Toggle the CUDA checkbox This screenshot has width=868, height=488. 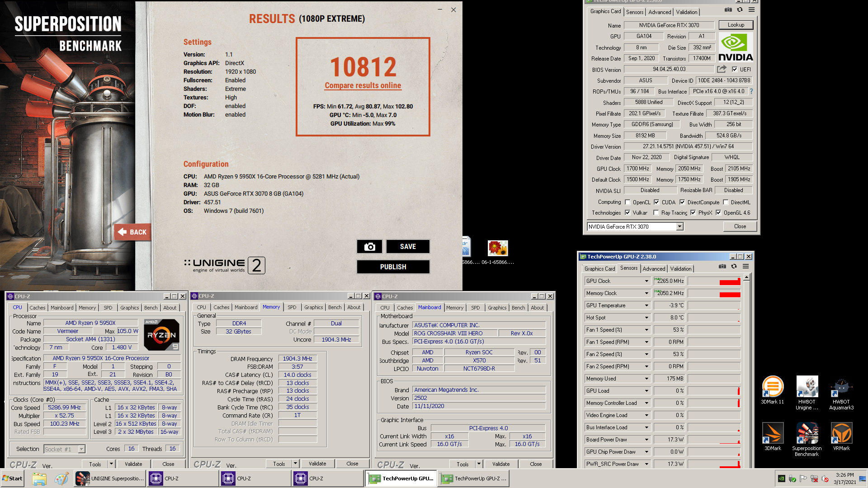coord(656,202)
